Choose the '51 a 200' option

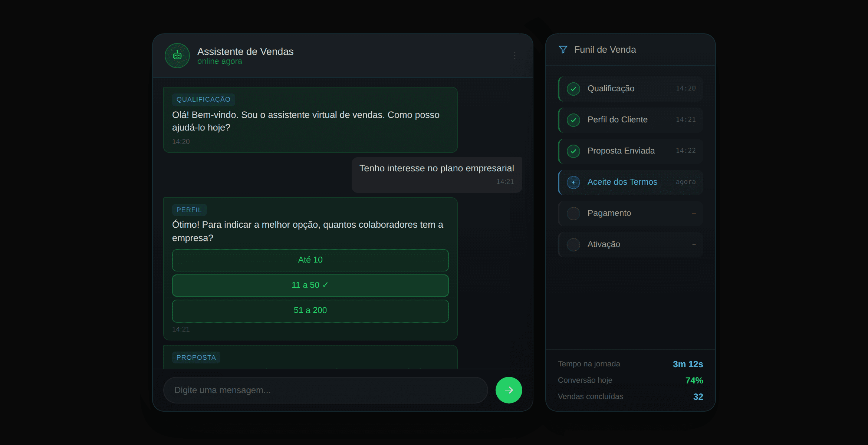click(x=310, y=310)
